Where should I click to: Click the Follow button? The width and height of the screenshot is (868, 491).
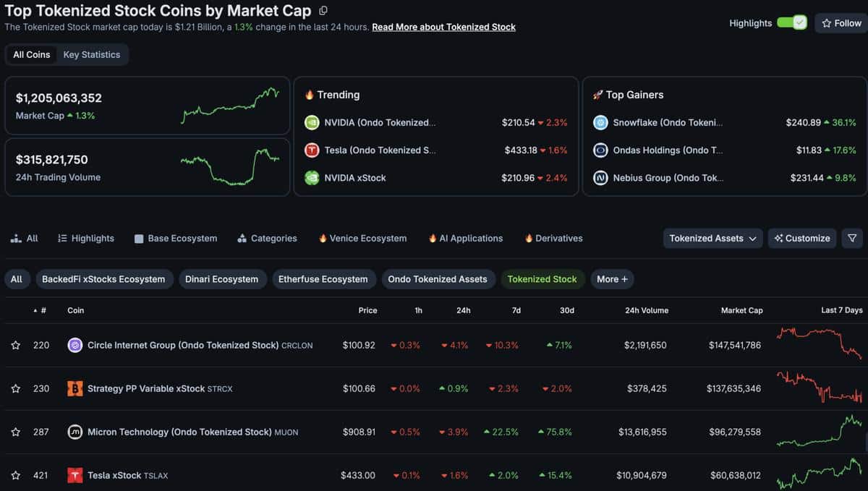(x=841, y=23)
